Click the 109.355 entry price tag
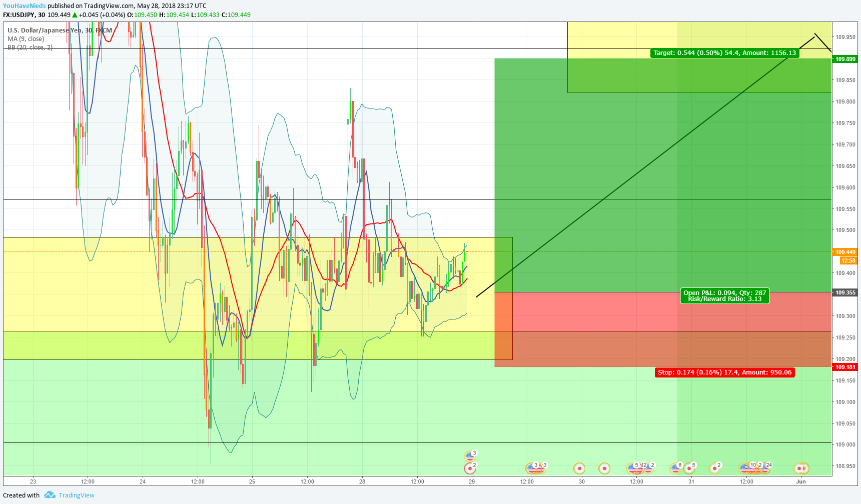The width and height of the screenshot is (861, 504). click(x=845, y=292)
